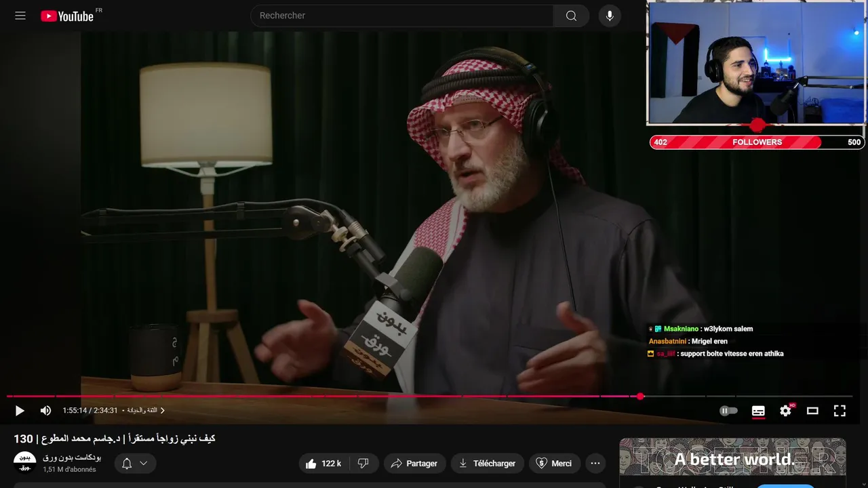
Task: Click the Partager share button
Action: [x=414, y=464]
